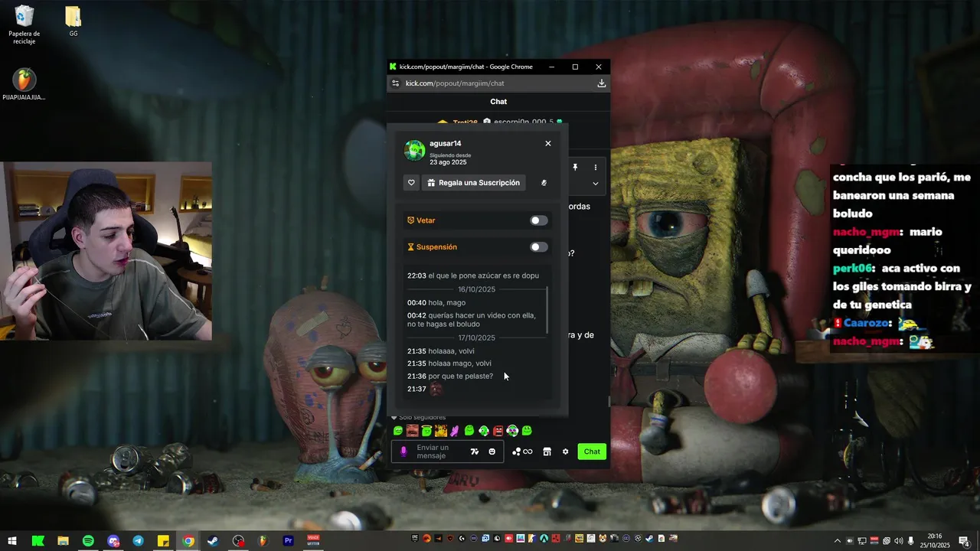The height and width of the screenshot is (551, 980).
Task: Open Sticky Notes from taskbar
Action: [163, 540]
